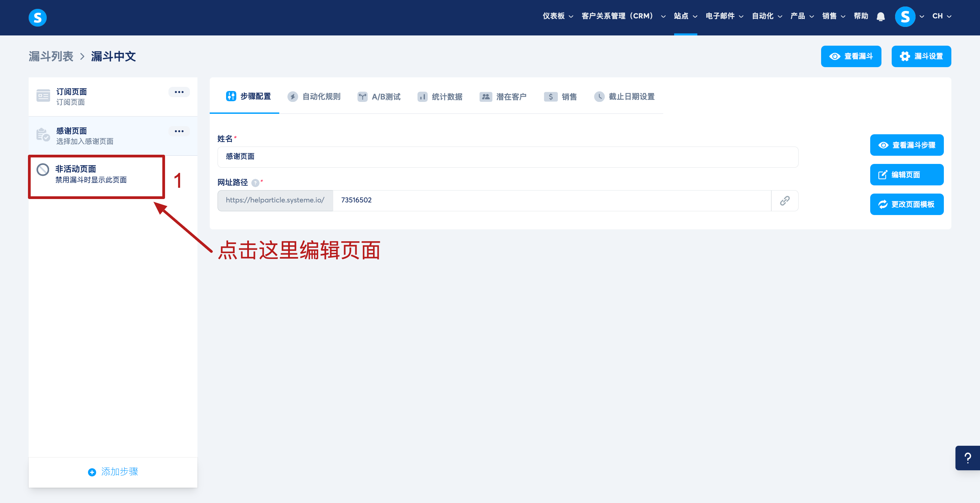The image size is (980, 503).
Task: Expand the 电子邮件 menu dropdown
Action: [x=724, y=16]
